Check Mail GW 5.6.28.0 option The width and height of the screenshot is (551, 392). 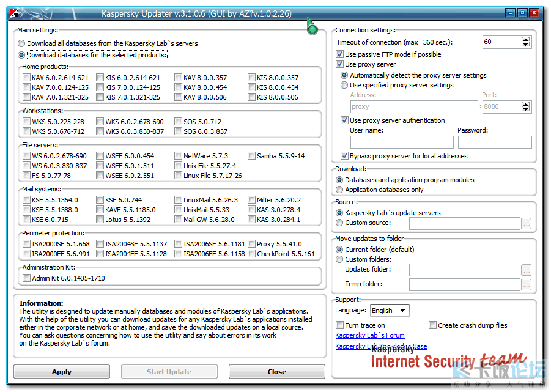(x=178, y=220)
